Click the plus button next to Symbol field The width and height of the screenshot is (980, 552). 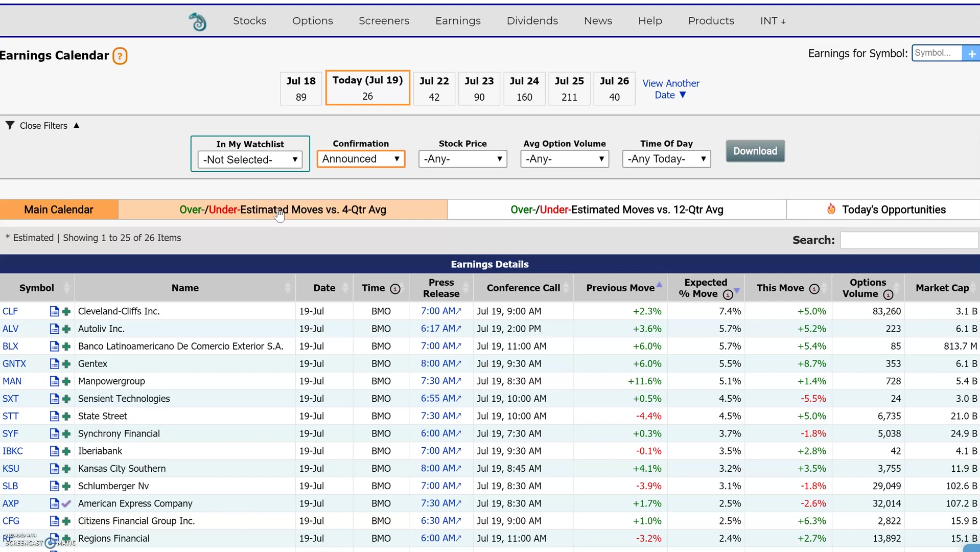click(x=971, y=53)
